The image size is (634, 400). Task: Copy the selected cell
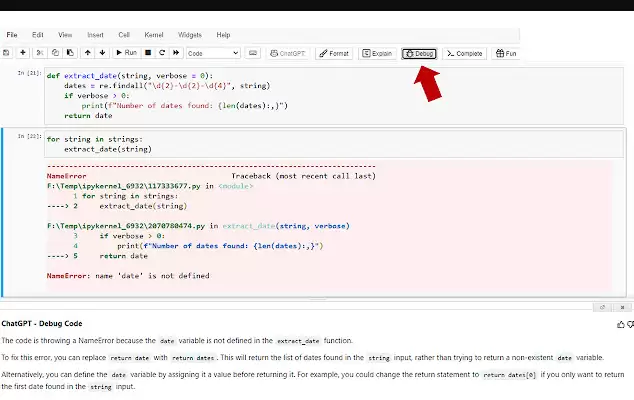pyautogui.click(x=55, y=53)
